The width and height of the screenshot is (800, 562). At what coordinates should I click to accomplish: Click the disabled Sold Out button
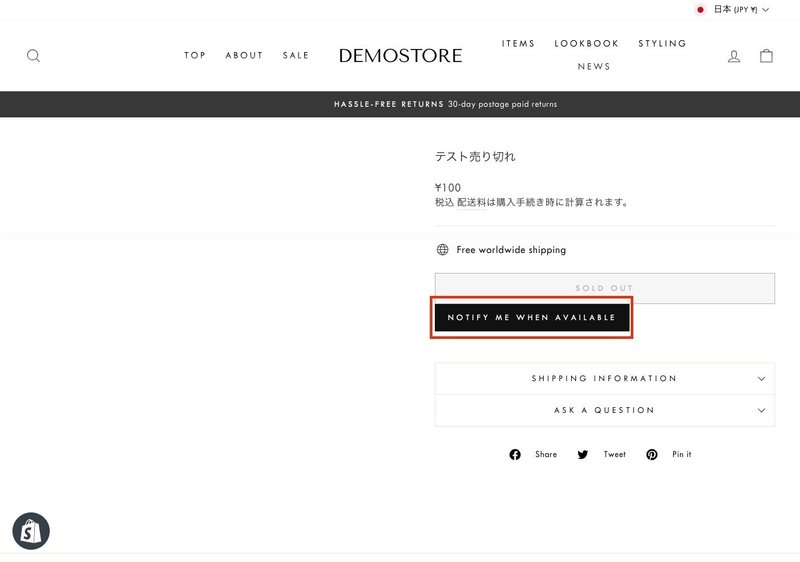point(605,288)
